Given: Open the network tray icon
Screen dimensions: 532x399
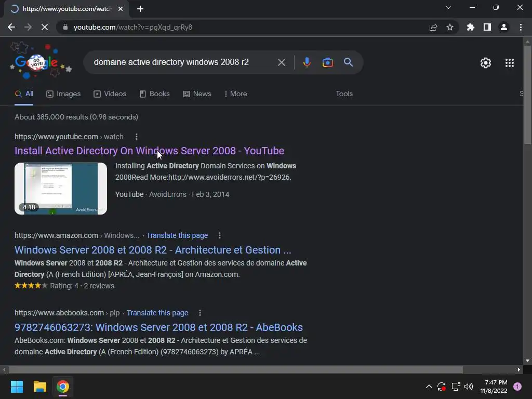Looking at the screenshot, I should (456, 387).
